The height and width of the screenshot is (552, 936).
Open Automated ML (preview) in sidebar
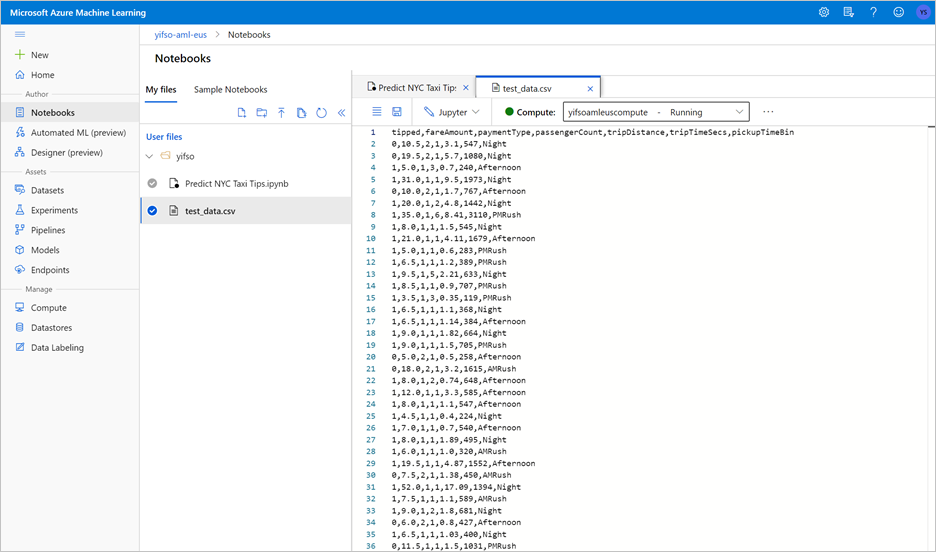78,133
